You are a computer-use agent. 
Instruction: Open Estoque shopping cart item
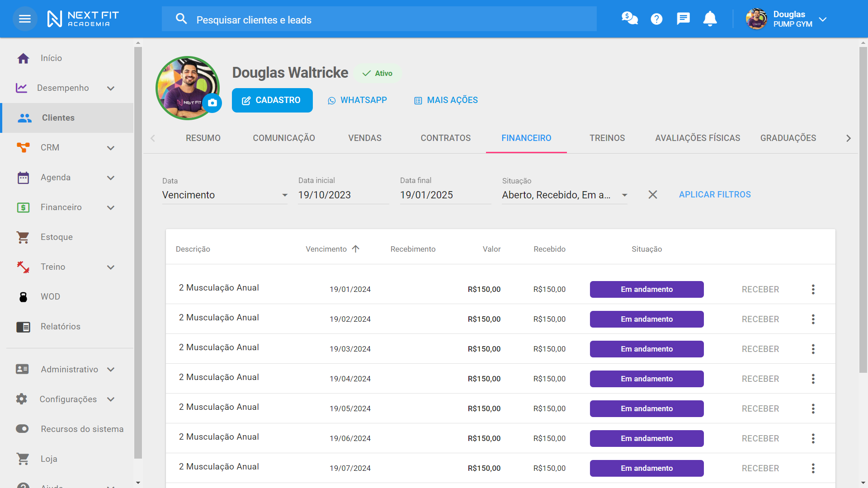(x=56, y=237)
